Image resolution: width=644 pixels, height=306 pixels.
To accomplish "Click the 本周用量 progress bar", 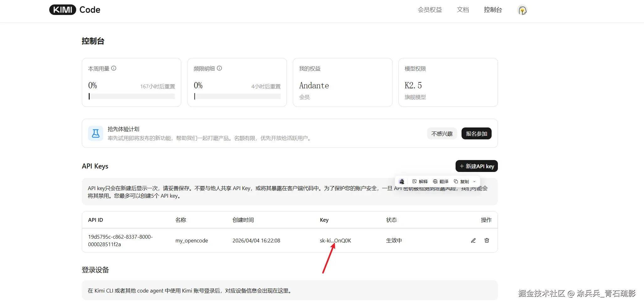I will click(x=132, y=96).
